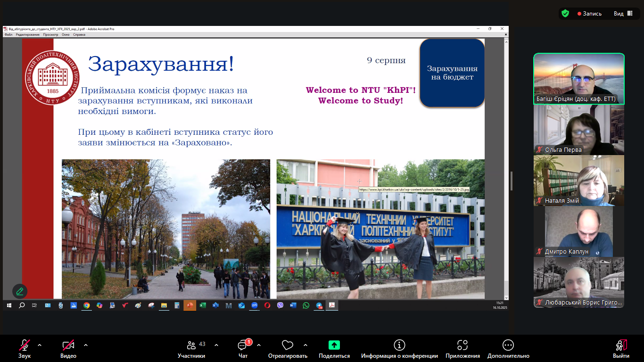This screenshot has width=644, height=362.
Task: Open the Участники participants panel
Action: (x=191, y=345)
